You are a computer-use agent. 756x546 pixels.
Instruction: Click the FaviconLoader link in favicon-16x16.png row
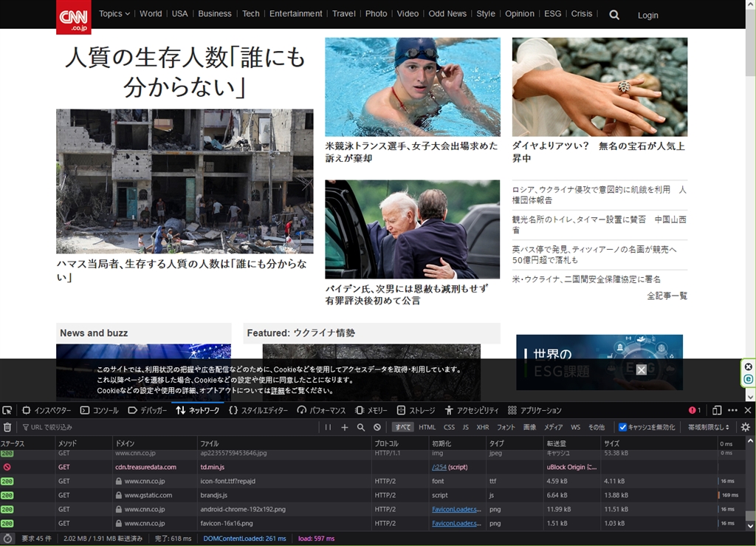456,523
